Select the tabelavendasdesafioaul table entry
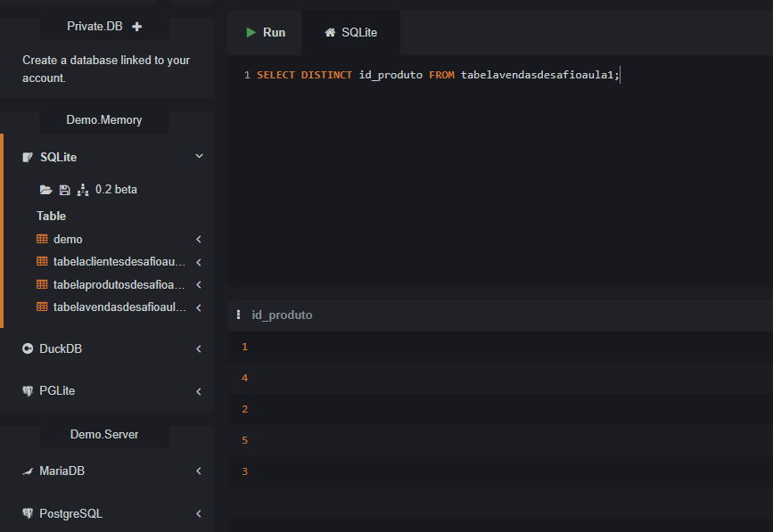Screen dimensions: 773x532 [119, 307]
